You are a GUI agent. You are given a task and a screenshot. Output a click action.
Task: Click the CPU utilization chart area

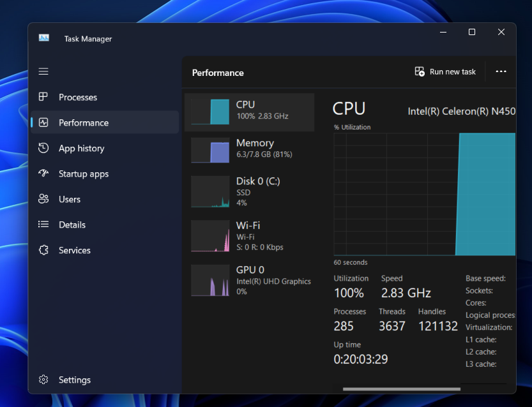click(x=424, y=194)
